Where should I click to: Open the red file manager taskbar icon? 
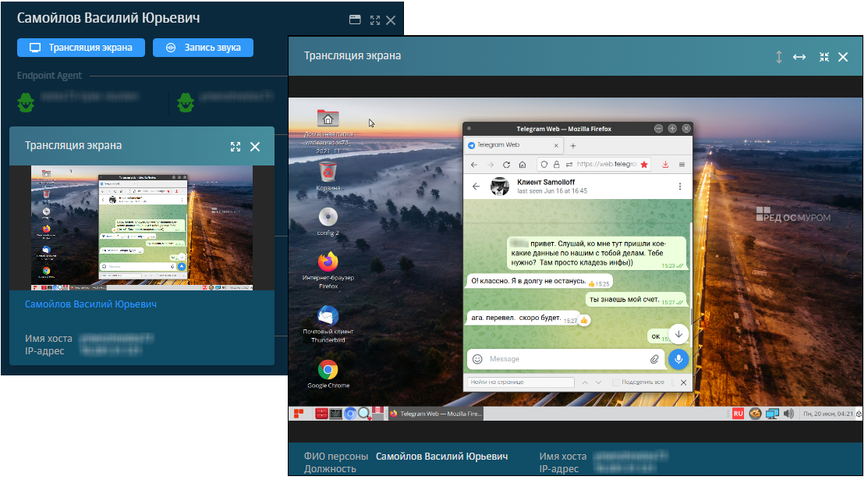tap(321, 414)
